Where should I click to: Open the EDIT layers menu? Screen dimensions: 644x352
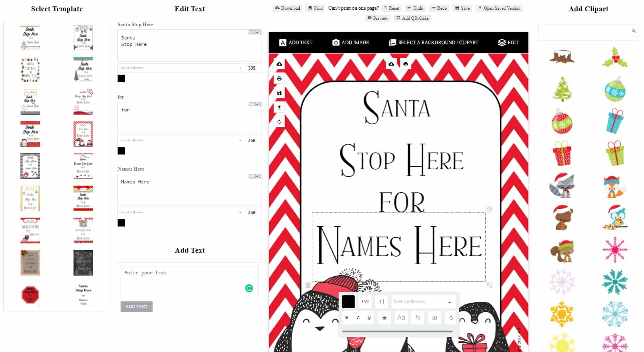(x=508, y=42)
